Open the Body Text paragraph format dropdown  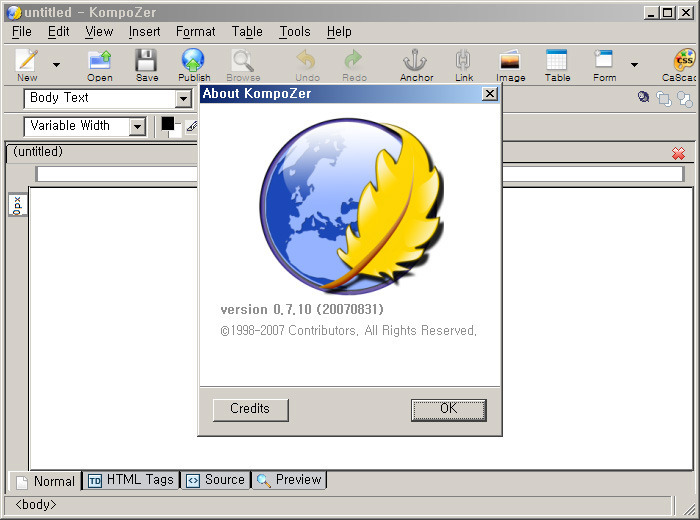point(183,99)
